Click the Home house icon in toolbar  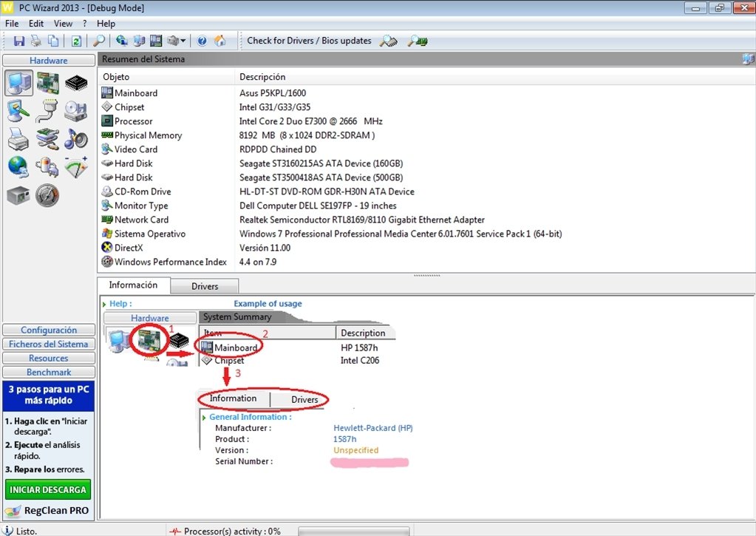[220, 41]
